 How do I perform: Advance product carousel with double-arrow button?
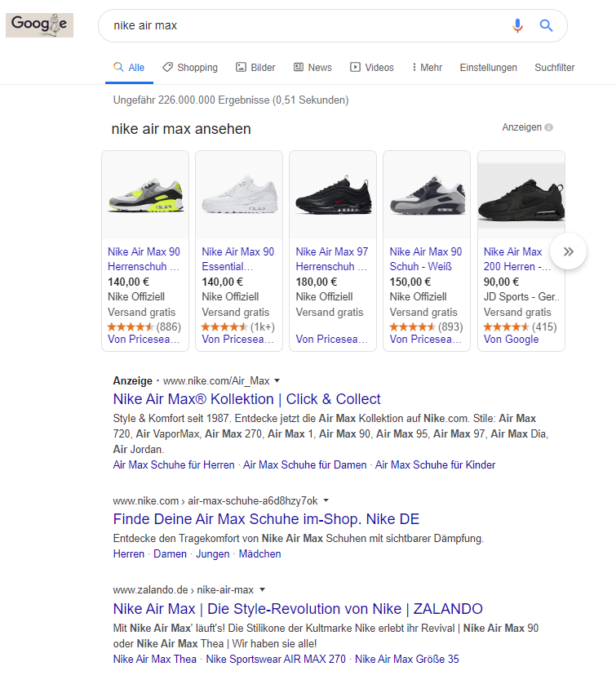568,251
